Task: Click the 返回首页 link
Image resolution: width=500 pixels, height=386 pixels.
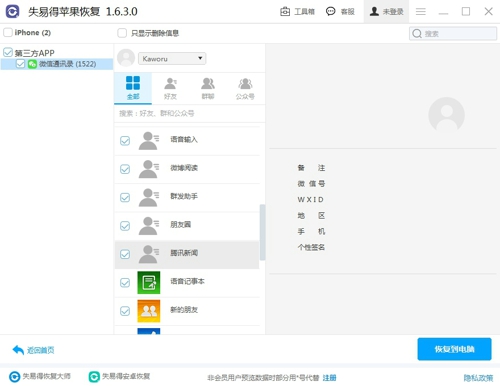Action: point(40,350)
